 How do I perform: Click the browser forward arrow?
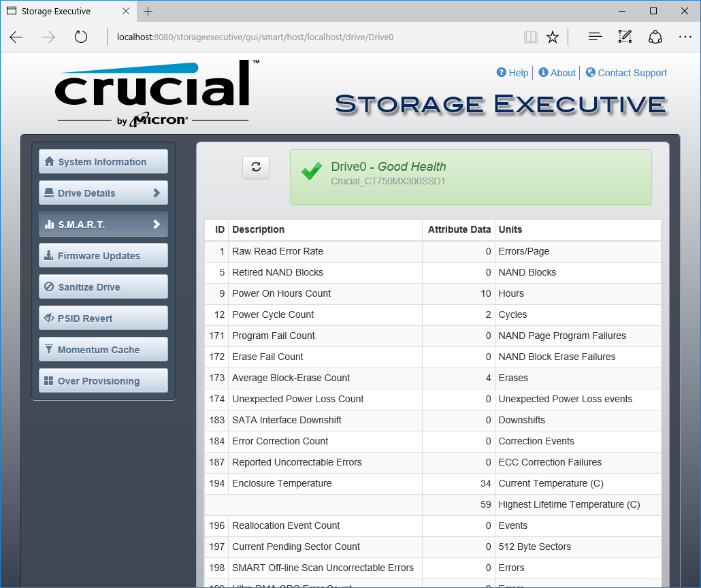pos(48,37)
